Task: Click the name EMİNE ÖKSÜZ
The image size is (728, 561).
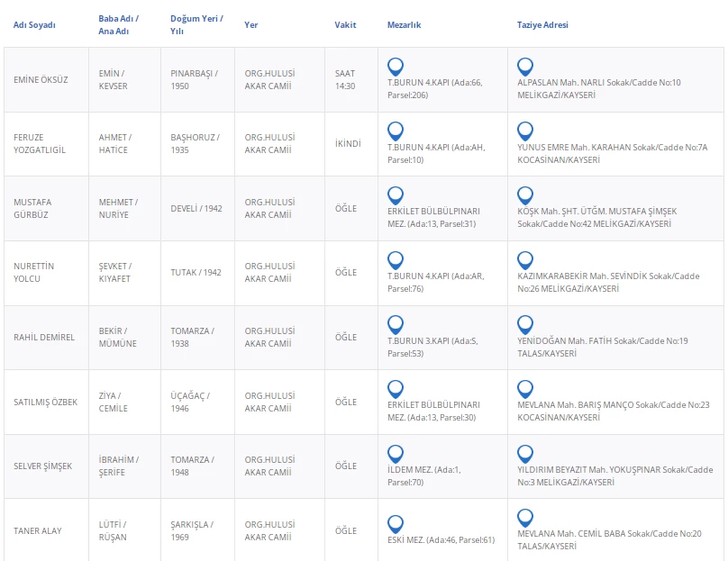Action: click(39, 80)
